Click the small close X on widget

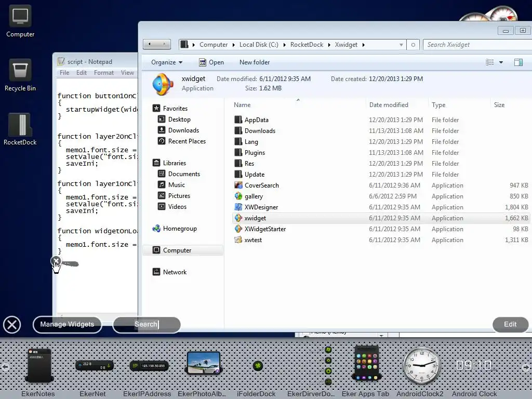click(x=56, y=261)
